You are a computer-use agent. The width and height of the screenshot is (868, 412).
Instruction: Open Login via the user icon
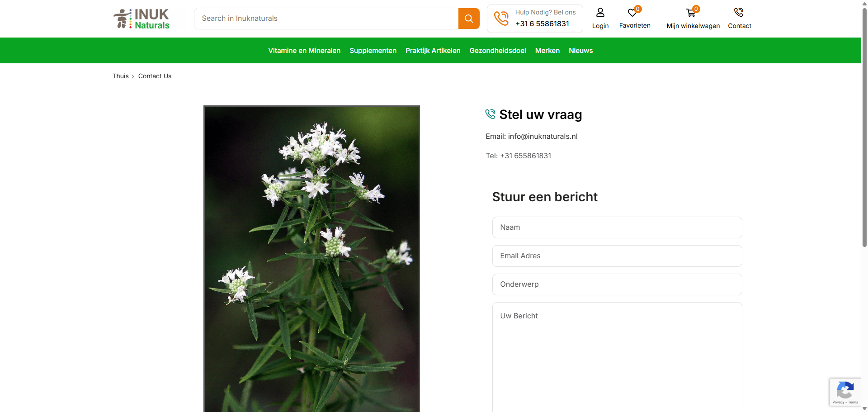point(600,13)
